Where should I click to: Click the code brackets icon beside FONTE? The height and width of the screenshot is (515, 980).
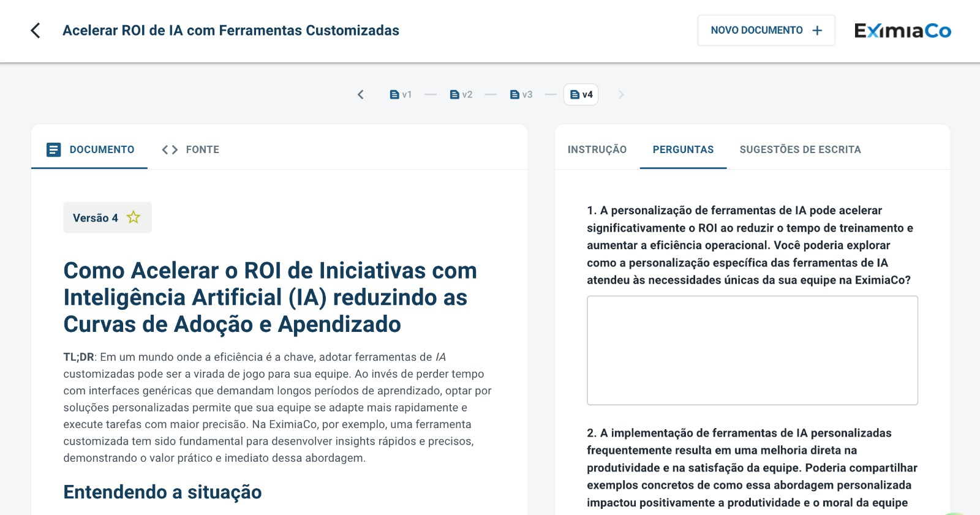click(170, 149)
